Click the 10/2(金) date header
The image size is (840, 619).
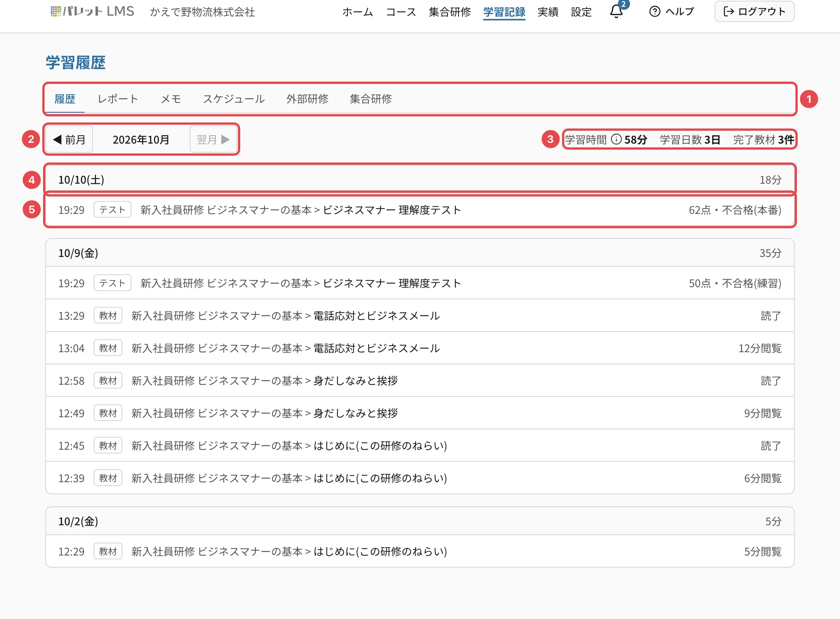pyautogui.click(x=420, y=521)
